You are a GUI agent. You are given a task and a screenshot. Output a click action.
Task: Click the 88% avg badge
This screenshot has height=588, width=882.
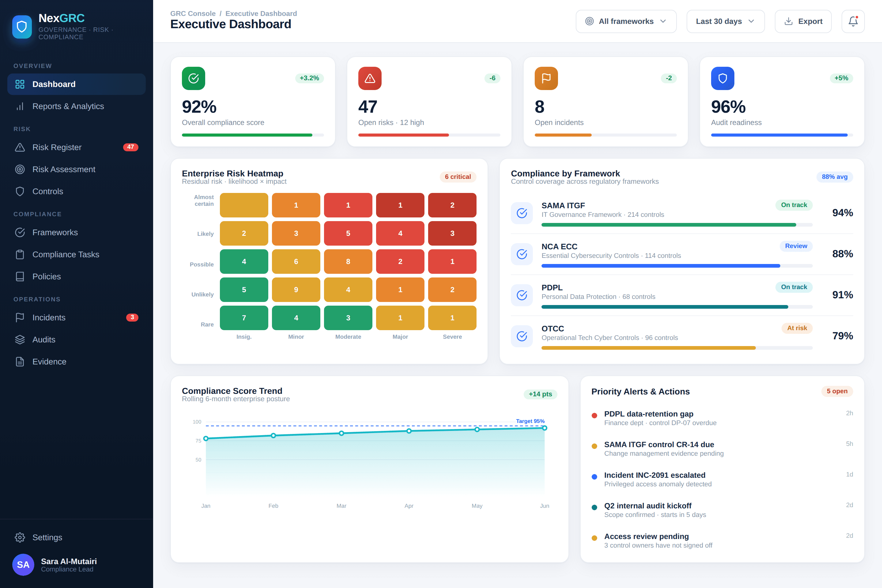pyautogui.click(x=834, y=177)
